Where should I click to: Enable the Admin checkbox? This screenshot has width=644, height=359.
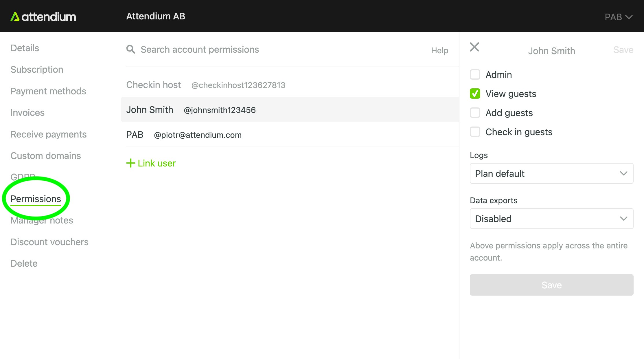tap(475, 75)
